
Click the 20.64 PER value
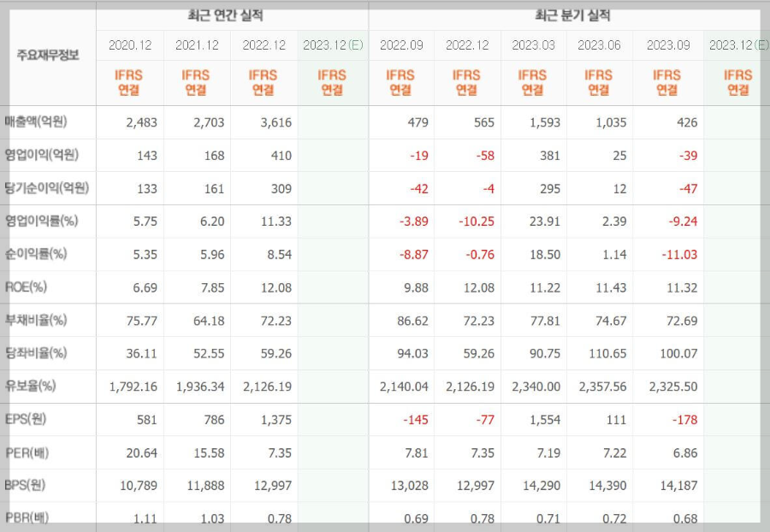pos(141,452)
